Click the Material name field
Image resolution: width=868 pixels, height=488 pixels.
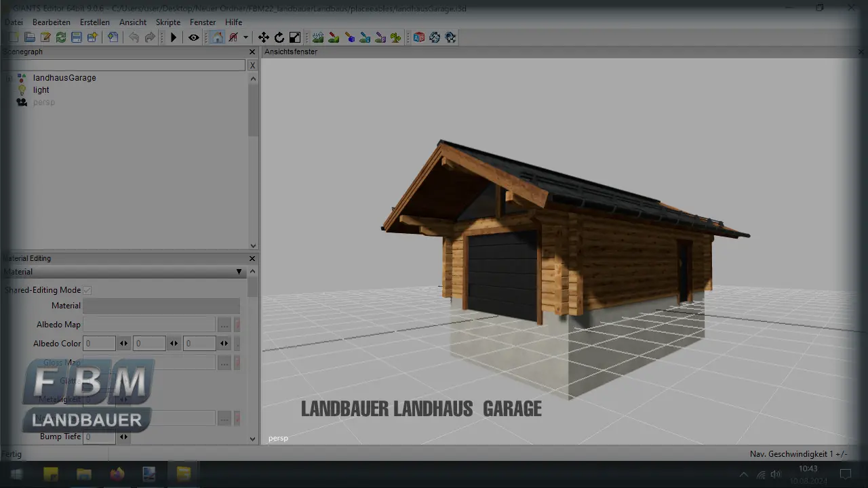point(161,306)
